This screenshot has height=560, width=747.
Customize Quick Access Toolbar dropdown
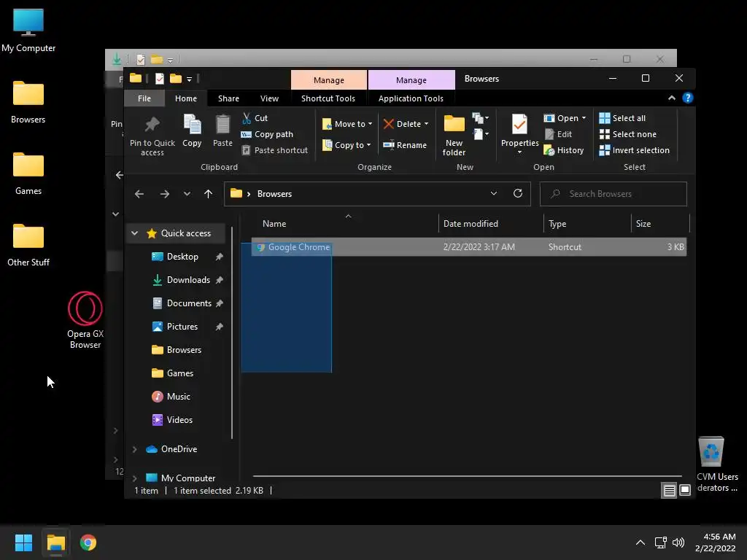pos(189,79)
